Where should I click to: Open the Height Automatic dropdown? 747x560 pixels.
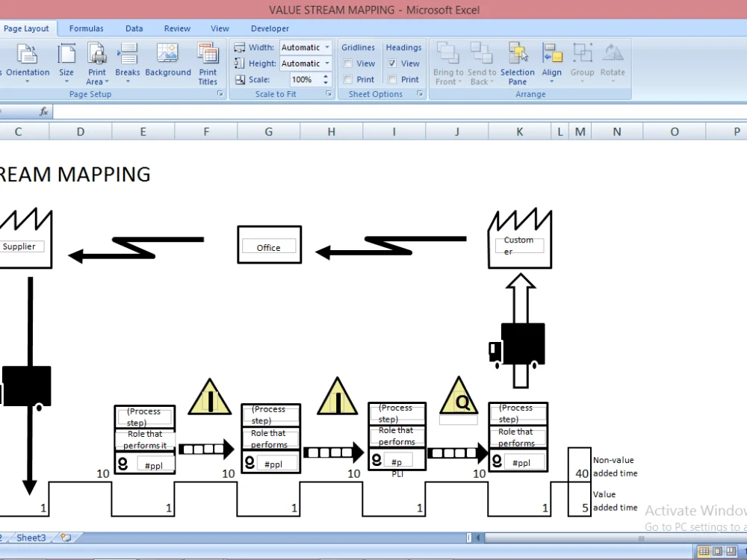click(327, 63)
